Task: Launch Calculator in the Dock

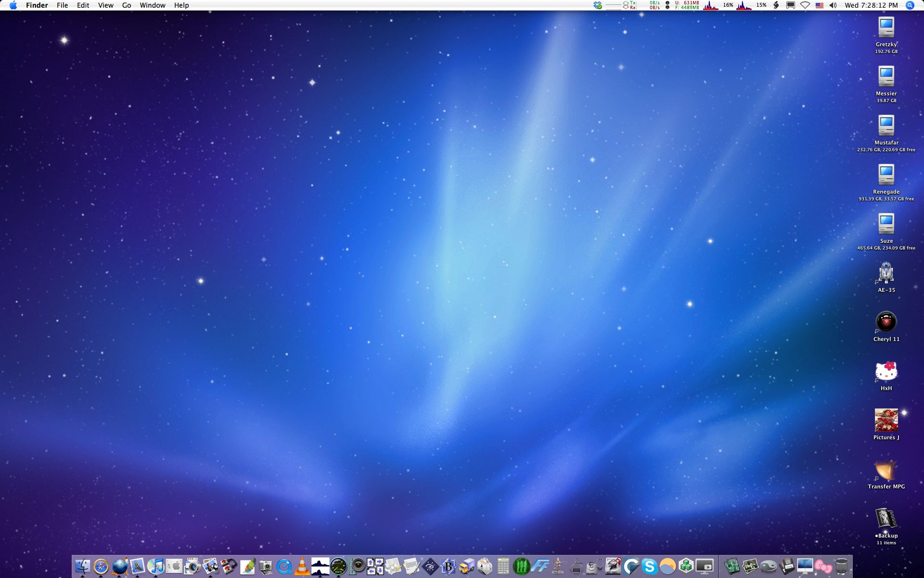Action: coord(503,566)
